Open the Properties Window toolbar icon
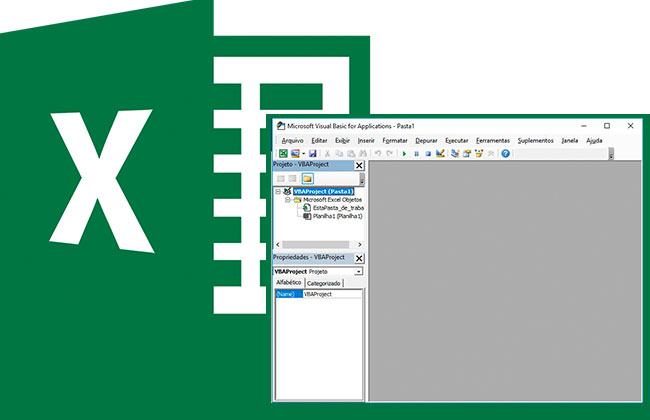Screen dimensions: 650x420 [x=467, y=154]
